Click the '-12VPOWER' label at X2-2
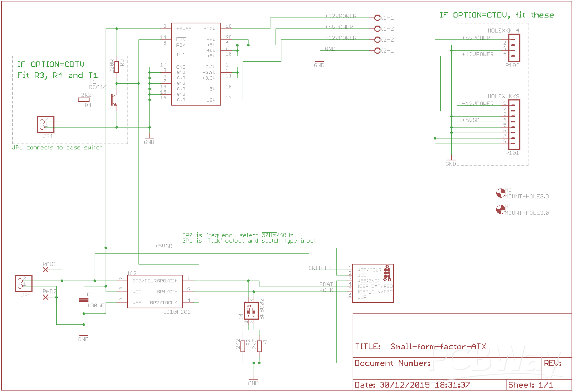The height and width of the screenshot is (392, 573). coord(341,38)
